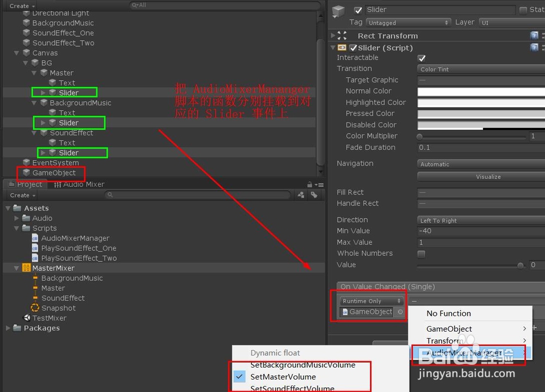Open the Tag dropdown set to Untagged
545x392 pixels.
point(408,23)
